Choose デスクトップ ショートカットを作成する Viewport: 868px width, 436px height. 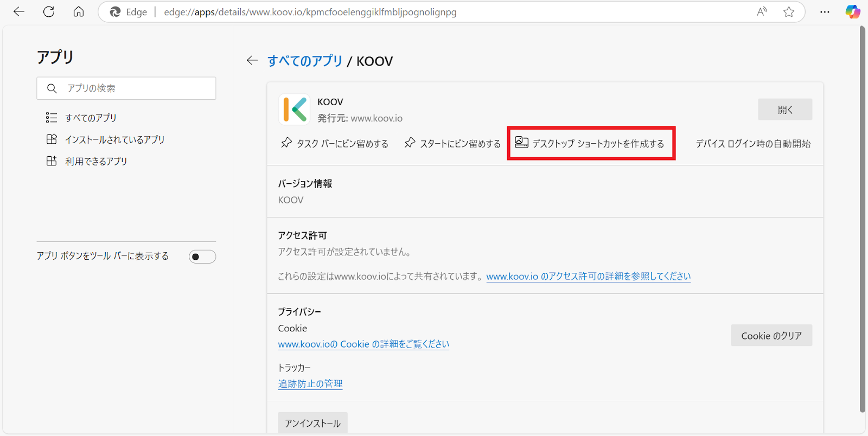coord(590,143)
